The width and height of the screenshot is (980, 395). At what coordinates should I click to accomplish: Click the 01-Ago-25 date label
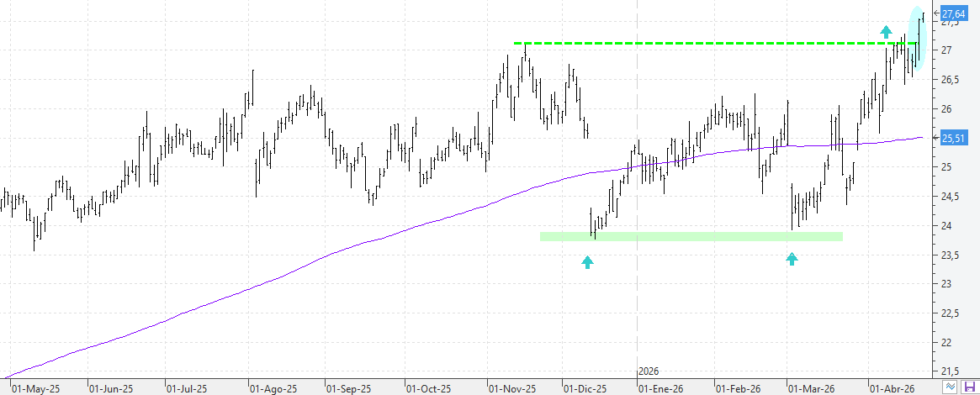click(273, 389)
